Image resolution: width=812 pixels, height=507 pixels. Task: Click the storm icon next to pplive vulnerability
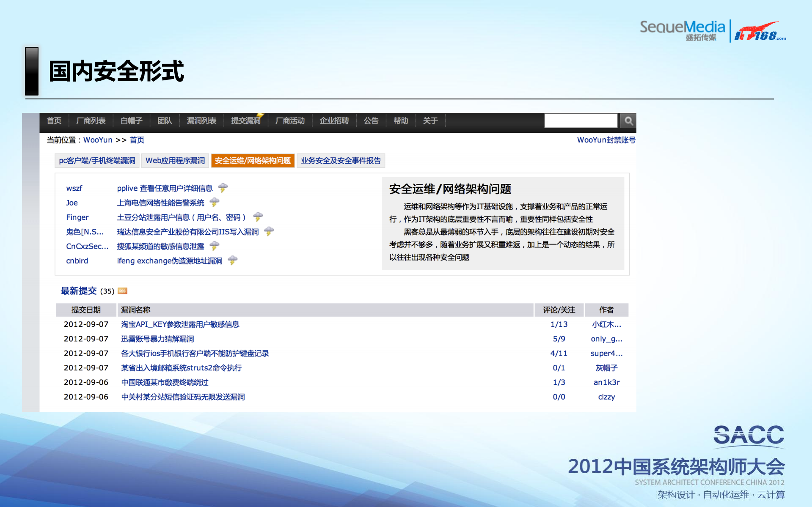[x=223, y=188]
